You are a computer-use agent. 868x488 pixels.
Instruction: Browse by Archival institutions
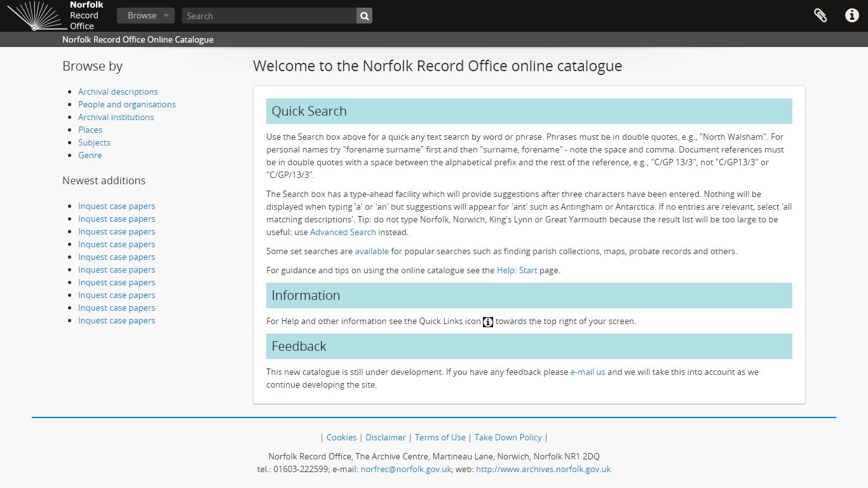pyautogui.click(x=116, y=117)
